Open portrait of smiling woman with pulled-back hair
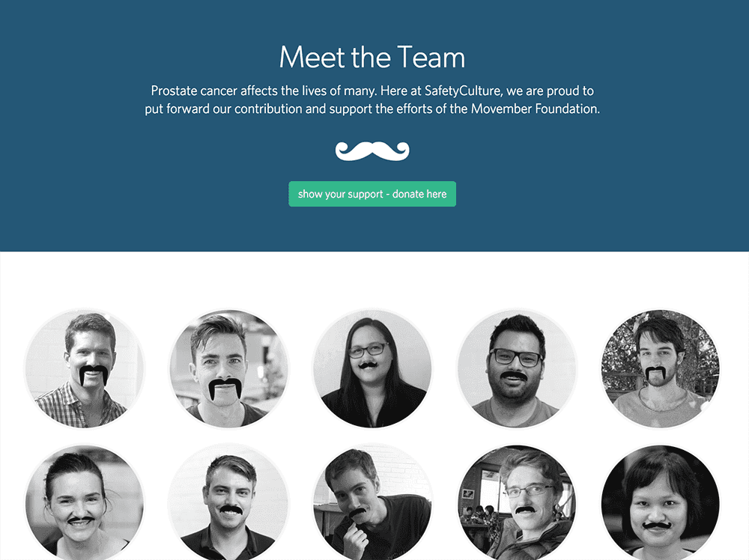This screenshot has height=560, width=749. click(85, 502)
